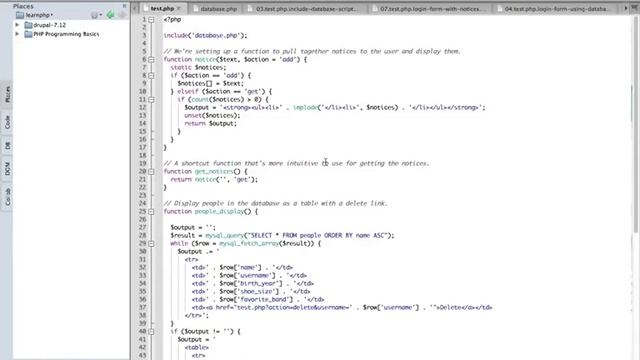Click the mysql_fetch_array while line
640x360 pixels.
pyautogui.click(x=245, y=243)
